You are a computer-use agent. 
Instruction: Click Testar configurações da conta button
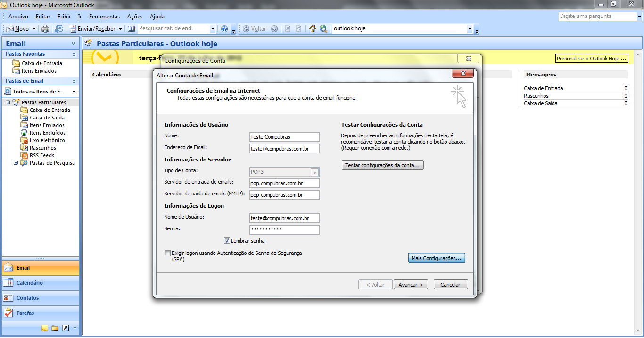(382, 165)
